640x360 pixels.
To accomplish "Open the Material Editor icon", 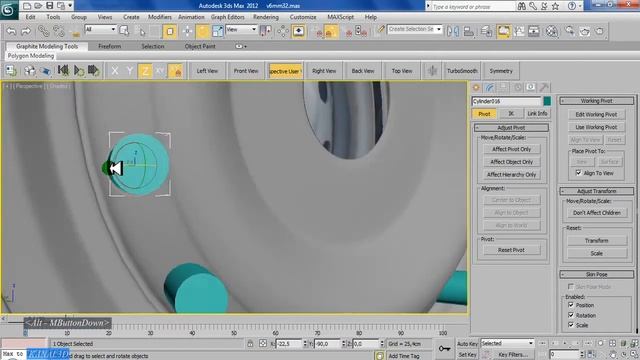I will coord(551,31).
